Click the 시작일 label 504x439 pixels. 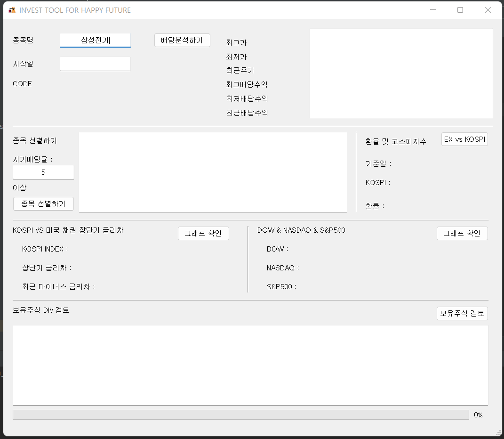pyautogui.click(x=23, y=64)
